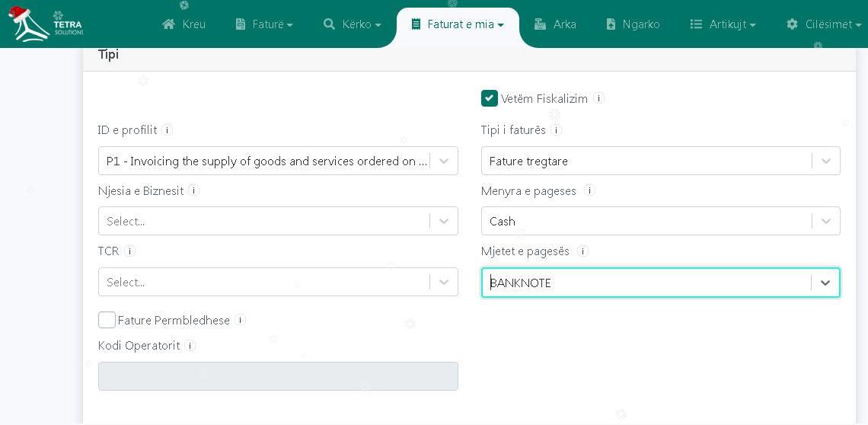Click the Tipi section heading text
868x425 pixels.
[x=108, y=55]
